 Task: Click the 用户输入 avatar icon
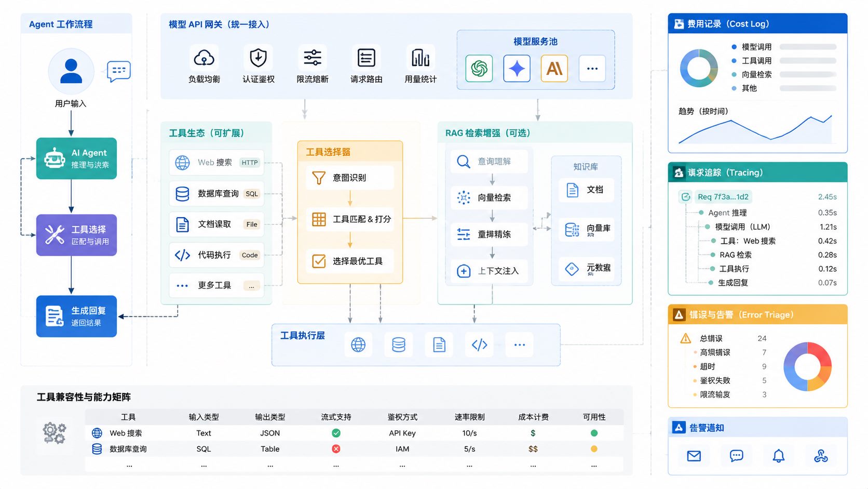(71, 72)
